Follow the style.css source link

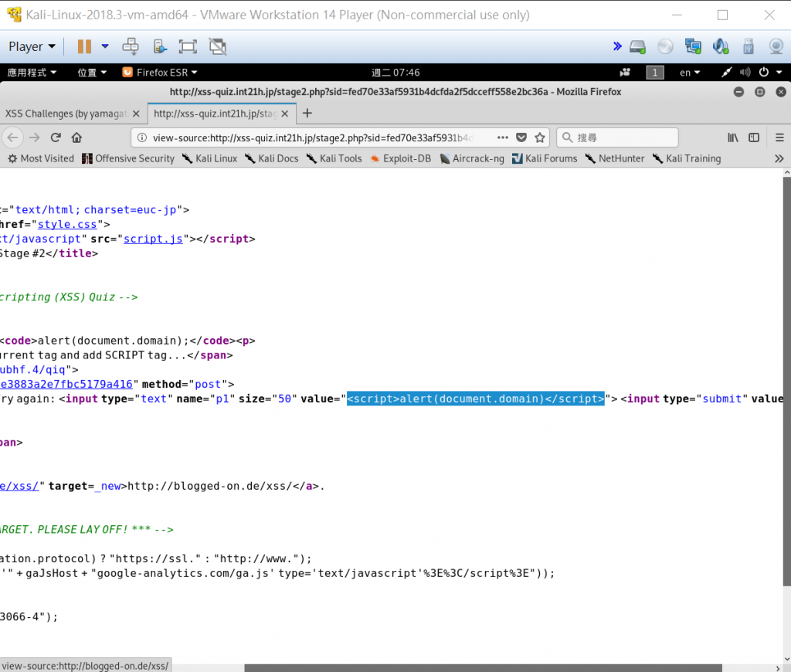click(x=67, y=224)
